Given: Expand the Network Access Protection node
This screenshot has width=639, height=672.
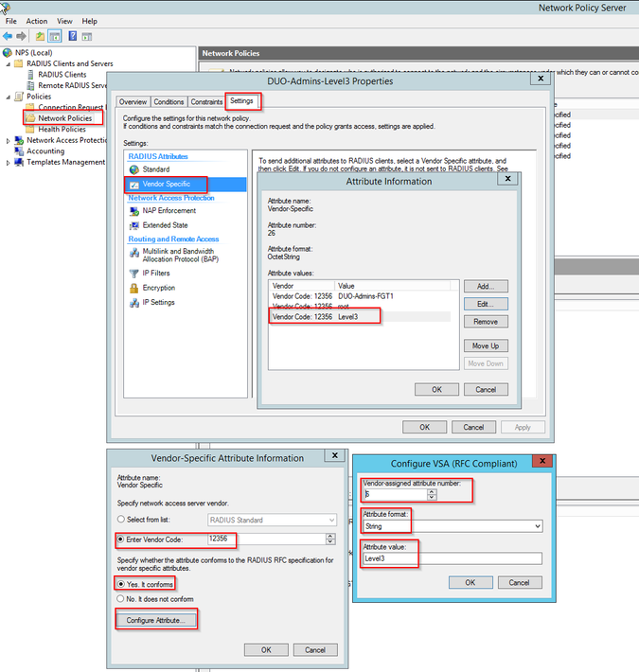Looking at the screenshot, I should pyautogui.click(x=9, y=141).
